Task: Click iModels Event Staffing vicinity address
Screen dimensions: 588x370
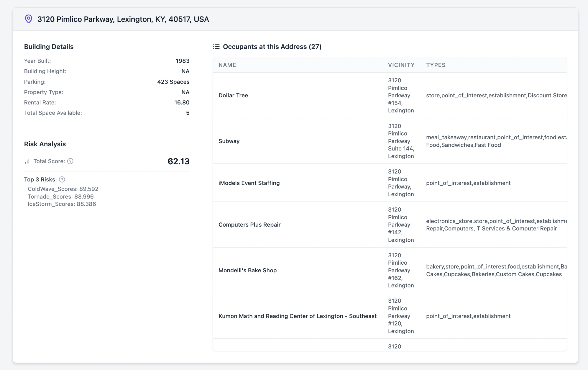Action: [401, 183]
